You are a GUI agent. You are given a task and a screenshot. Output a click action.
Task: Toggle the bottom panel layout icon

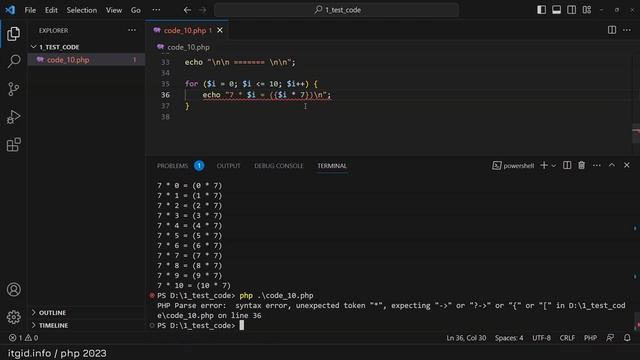[556, 10]
